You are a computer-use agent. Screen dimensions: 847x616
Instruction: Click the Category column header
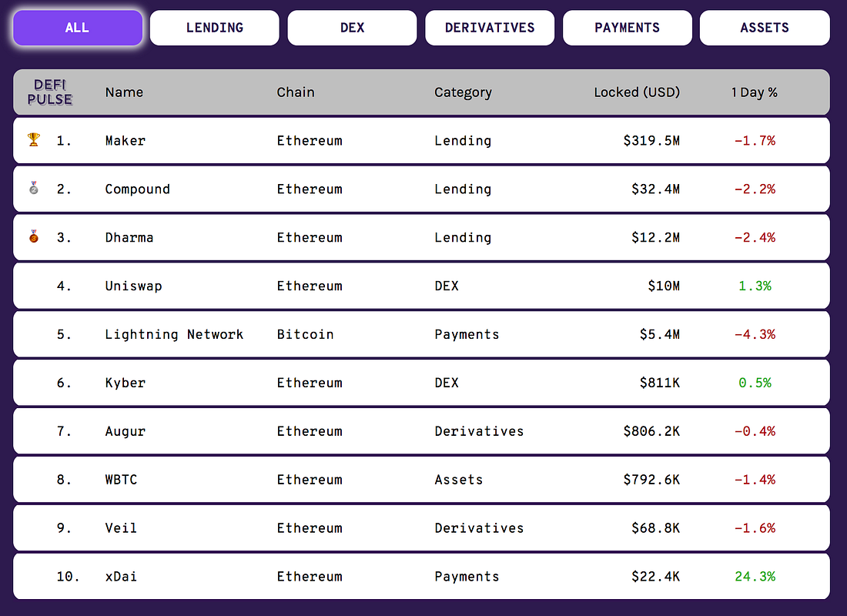pyautogui.click(x=463, y=92)
